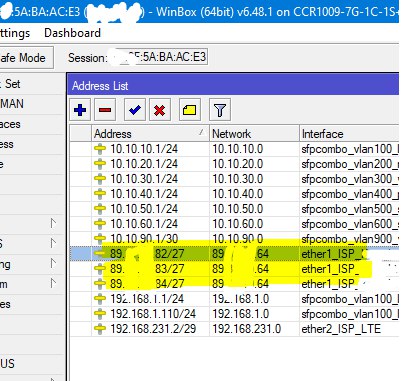Viewport: 405px width, 381px height.
Task: Select the highlighted address row ending 82/27
Action: point(234,254)
